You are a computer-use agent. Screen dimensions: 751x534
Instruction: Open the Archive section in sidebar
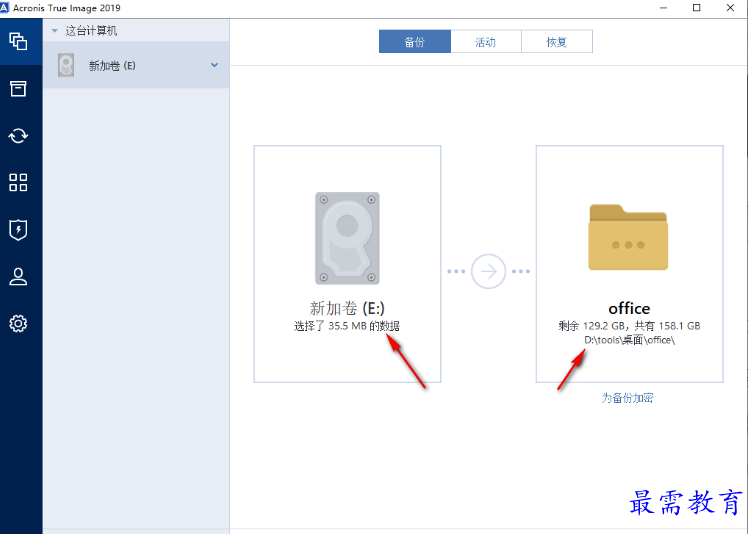click(18, 89)
